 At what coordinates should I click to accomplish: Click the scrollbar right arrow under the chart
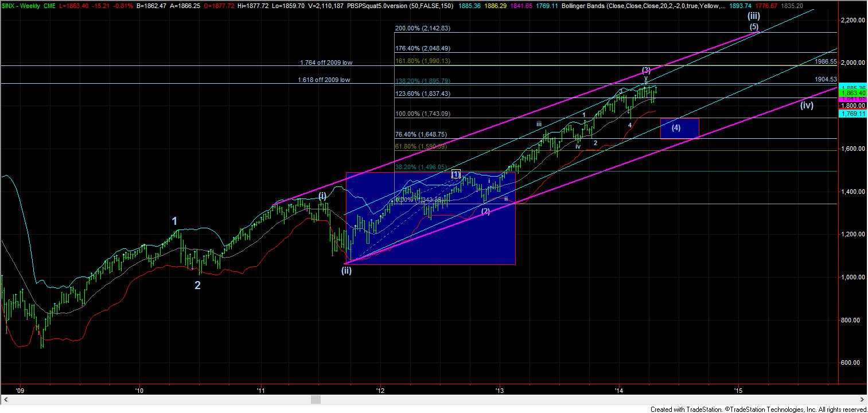click(x=863, y=401)
